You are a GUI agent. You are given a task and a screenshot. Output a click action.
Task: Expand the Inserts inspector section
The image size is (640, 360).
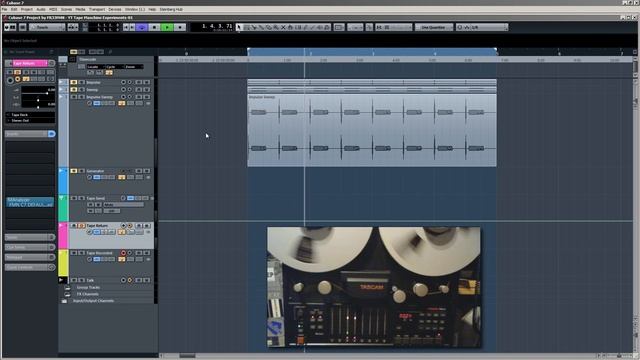(26, 134)
